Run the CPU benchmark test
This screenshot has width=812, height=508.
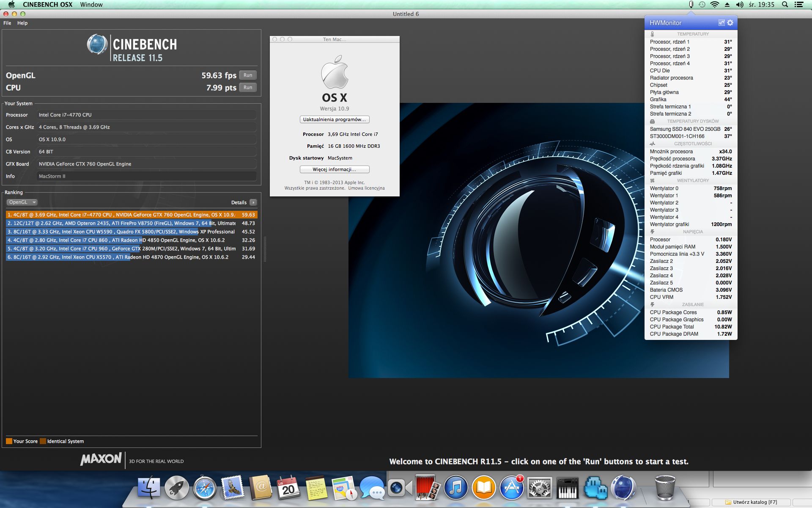click(x=248, y=88)
